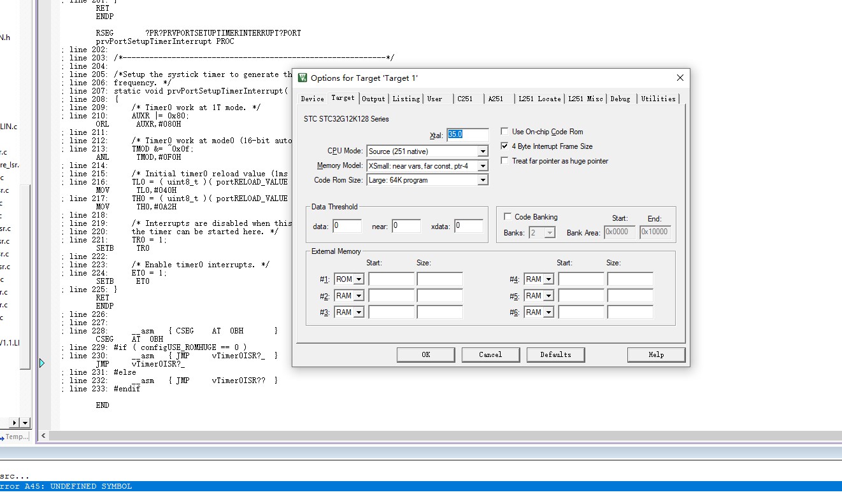Click the Defaults button

coord(555,354)
